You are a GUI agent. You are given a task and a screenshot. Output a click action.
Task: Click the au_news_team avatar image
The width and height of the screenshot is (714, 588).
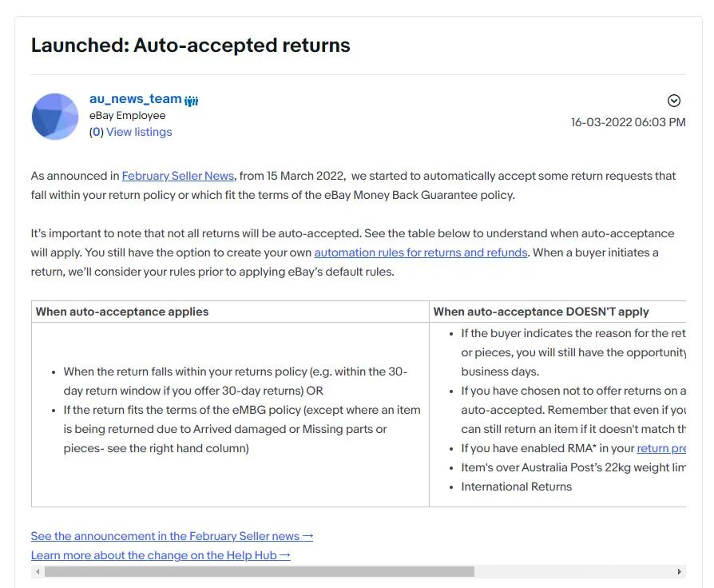[x=55, y=117]
